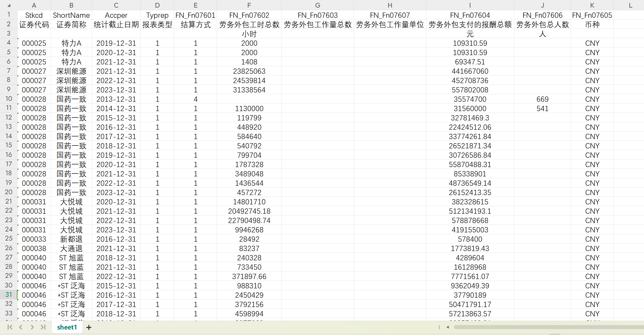Select column I header
Image resolution: width=644 pixels, height=335 pixels.
point(470,5)
